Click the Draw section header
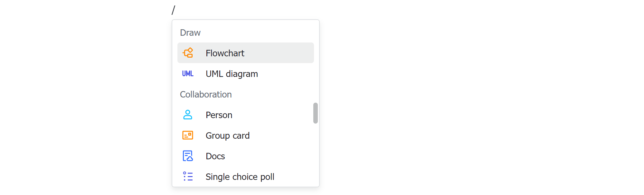This screenshot has width=644, height=195. click(x=190, y=32)
